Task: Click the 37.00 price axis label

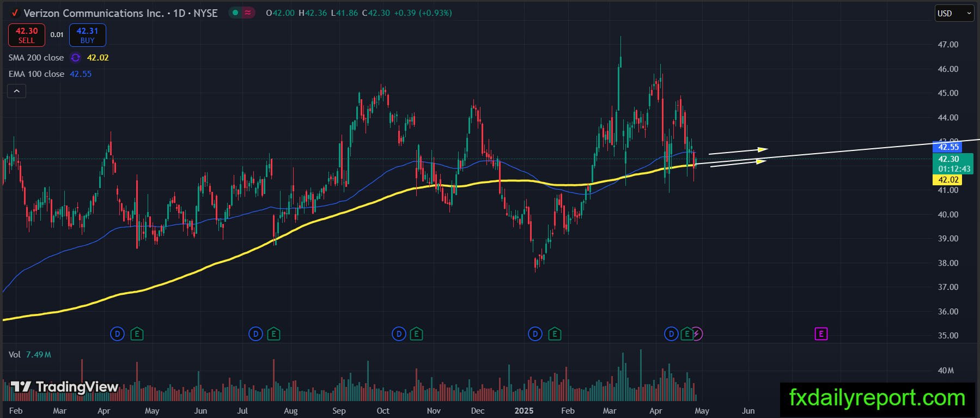Action: pos(948,287)
